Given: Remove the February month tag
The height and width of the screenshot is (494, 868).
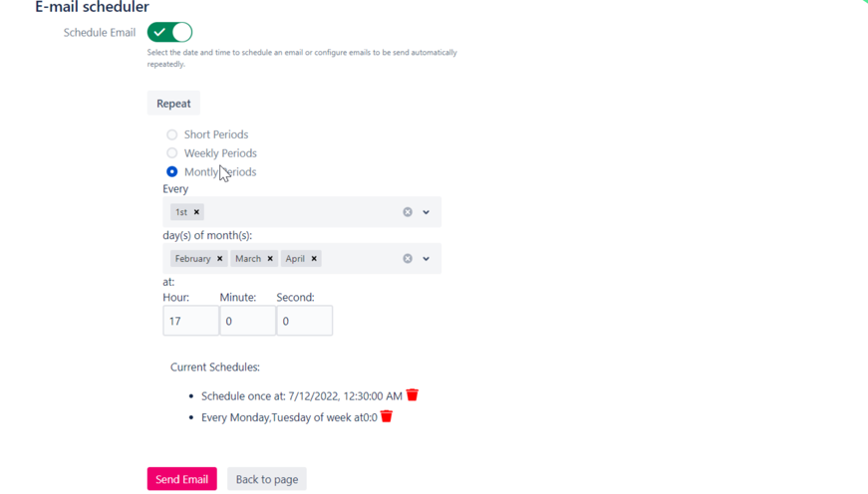Looking at the screenshot, I should pos(220,259).
